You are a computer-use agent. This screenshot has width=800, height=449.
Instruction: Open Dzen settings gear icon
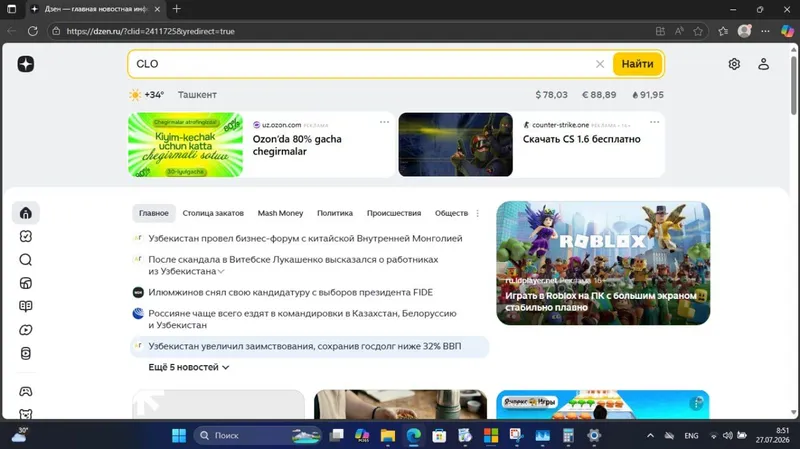coord(734,64)
